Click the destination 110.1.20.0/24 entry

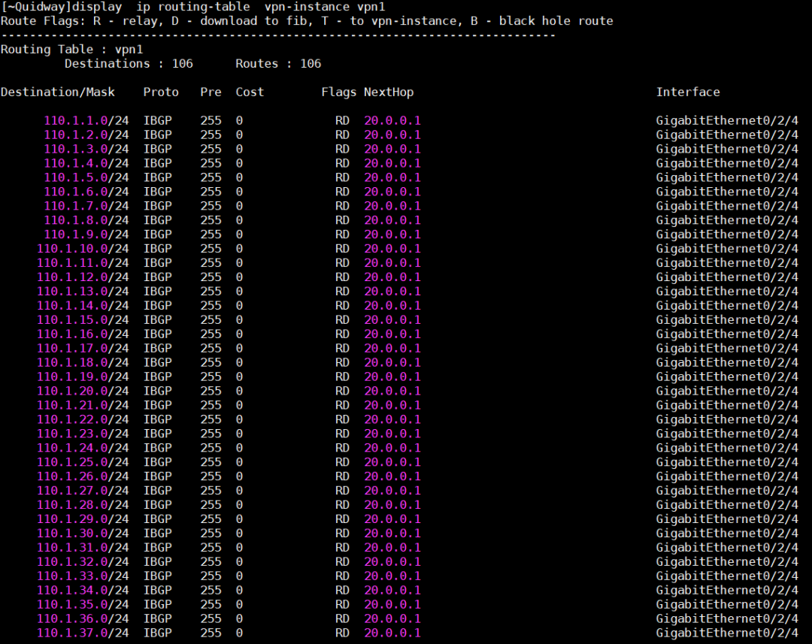pos(83,391)
